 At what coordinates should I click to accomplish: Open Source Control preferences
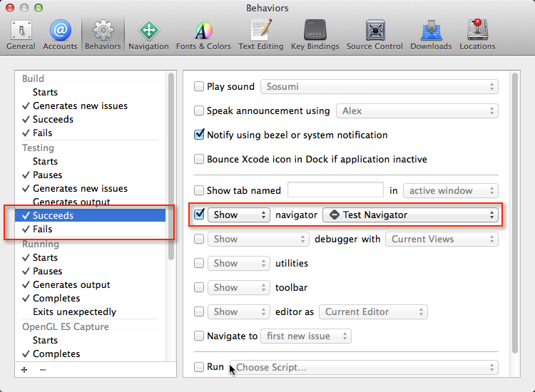374,34
